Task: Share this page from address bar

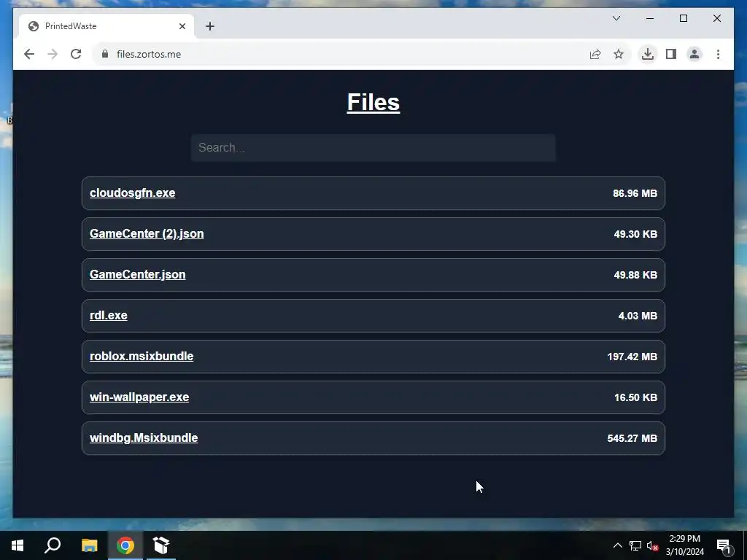Action: (595, 54)
